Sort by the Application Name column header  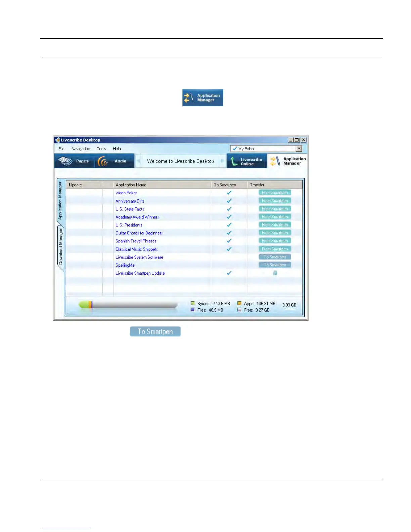click(162, 185)
